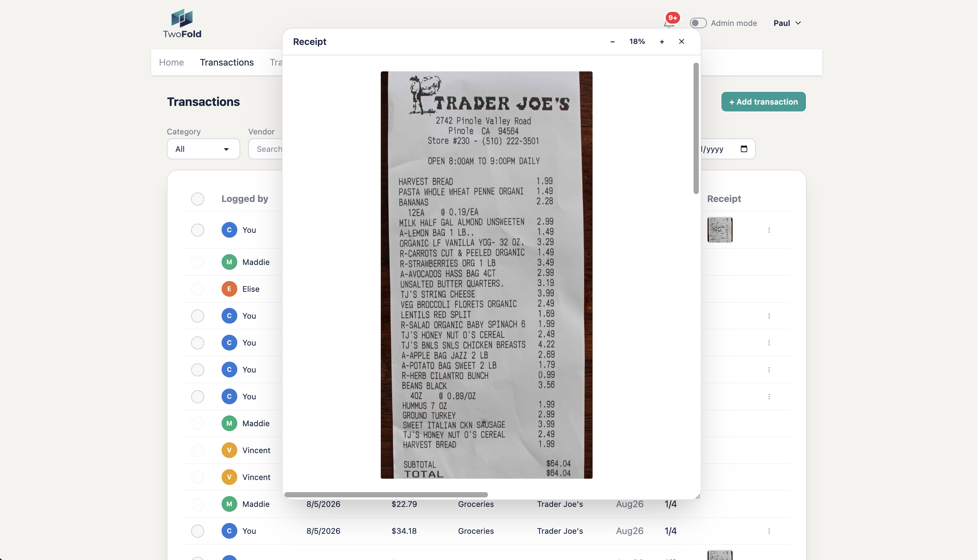980x560 pixels.
Task: Click the Receipt column header
Action: point(724,199)
